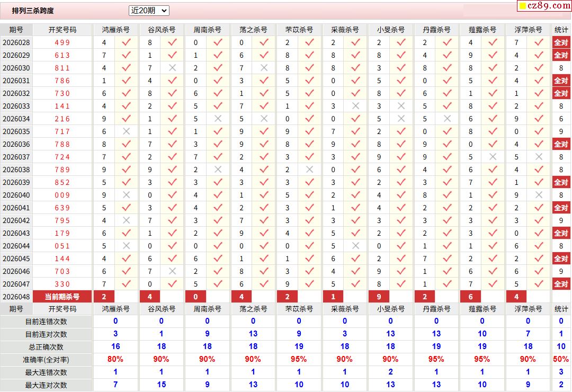This screenshot has height=392, width=572.
Task: Click the 准确率(全对率) row label
Action: pos(47,360)
